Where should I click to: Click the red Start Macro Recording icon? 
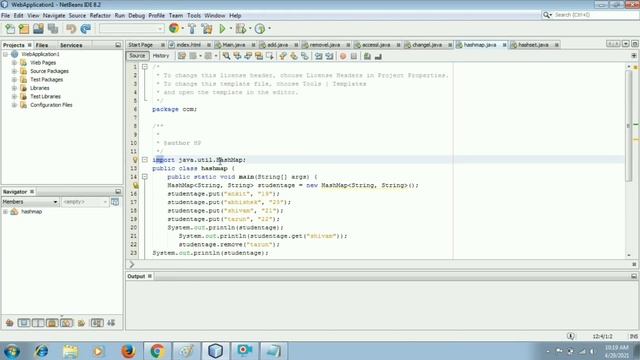pos(343,56)
